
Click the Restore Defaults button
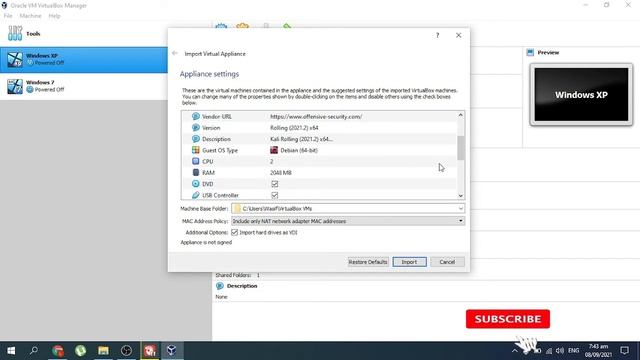[368, 262]
